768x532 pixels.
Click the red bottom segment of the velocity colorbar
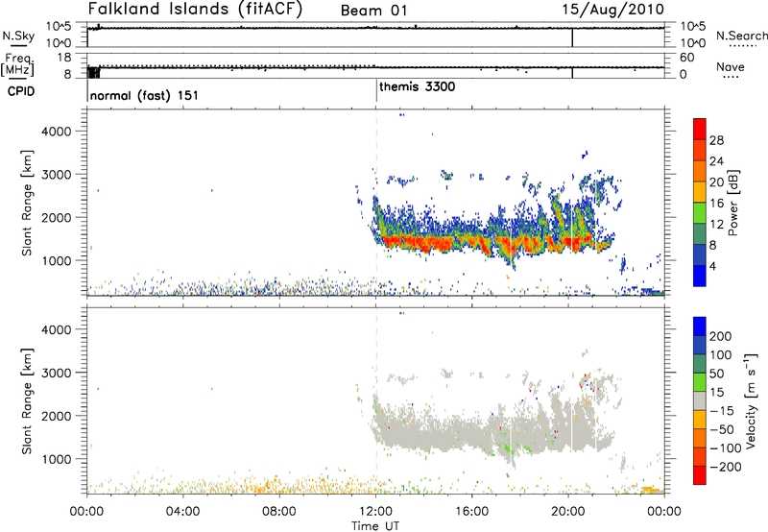(700, 475)
